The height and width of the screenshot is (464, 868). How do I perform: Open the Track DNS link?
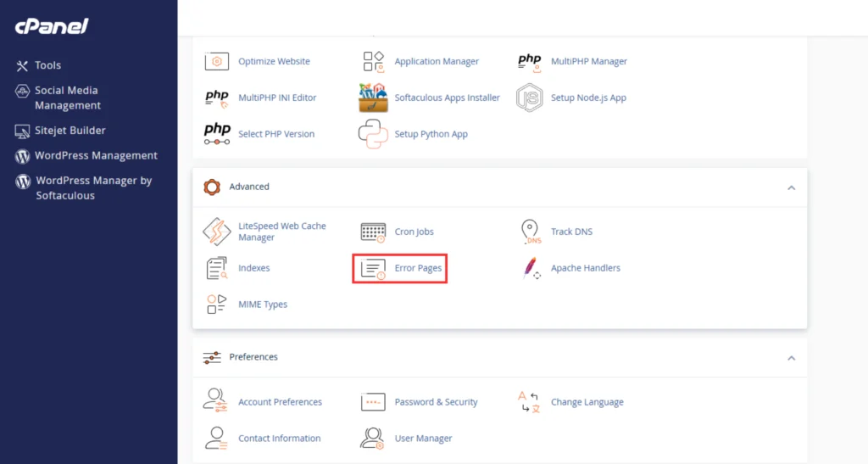coord(571,232)
